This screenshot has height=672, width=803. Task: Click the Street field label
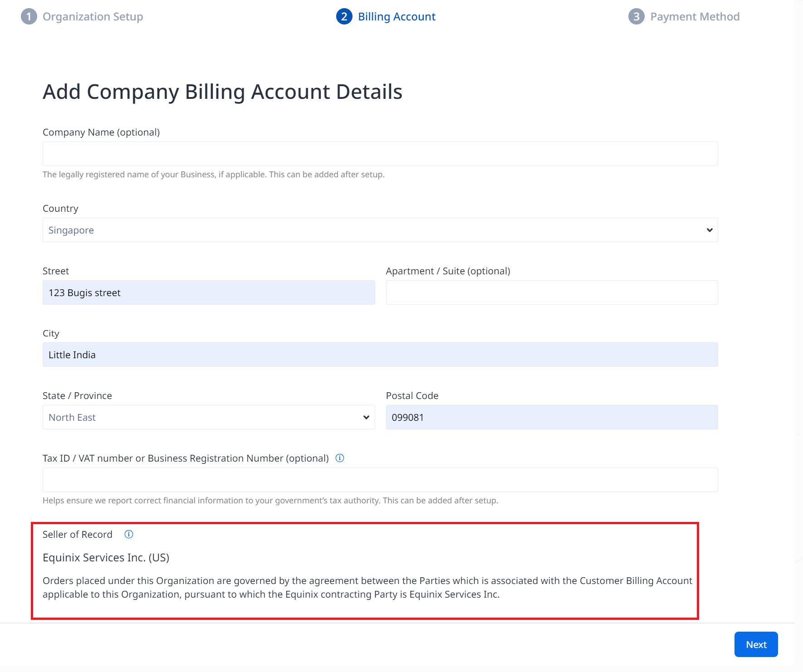[56, 271]
